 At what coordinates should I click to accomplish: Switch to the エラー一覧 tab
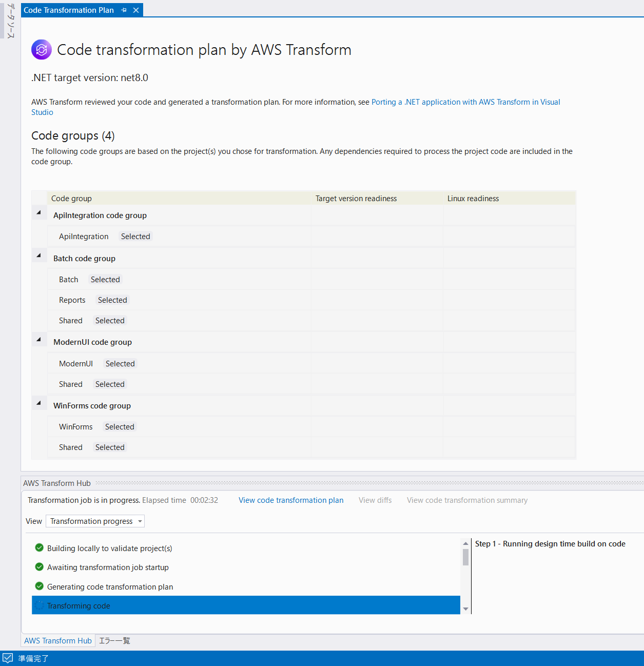click(x=114, y=641)
